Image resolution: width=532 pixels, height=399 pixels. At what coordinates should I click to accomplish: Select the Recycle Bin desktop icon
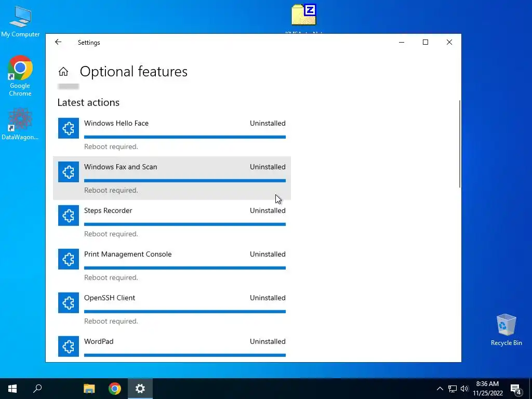(x=506, y=330)
